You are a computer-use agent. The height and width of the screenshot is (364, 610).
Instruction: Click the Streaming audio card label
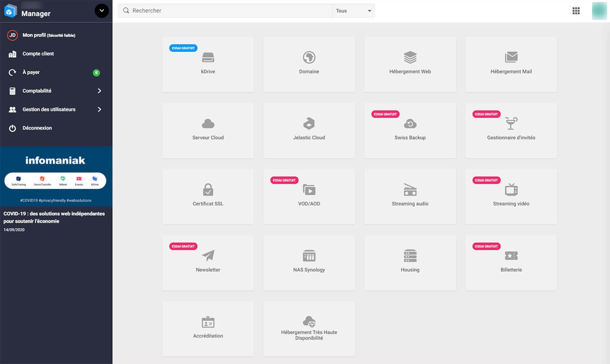(410, 204)
